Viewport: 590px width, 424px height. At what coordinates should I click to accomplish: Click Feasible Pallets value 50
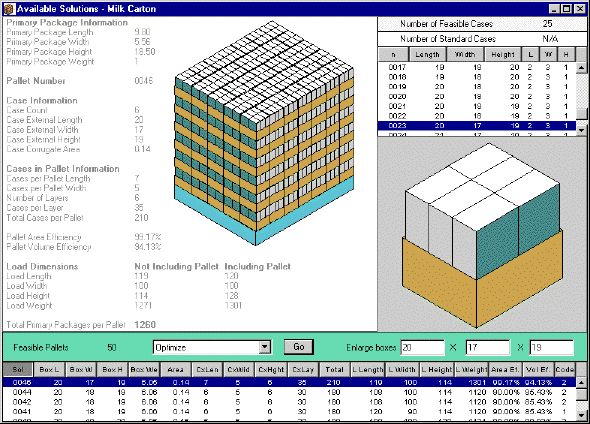tap(112, 347)
